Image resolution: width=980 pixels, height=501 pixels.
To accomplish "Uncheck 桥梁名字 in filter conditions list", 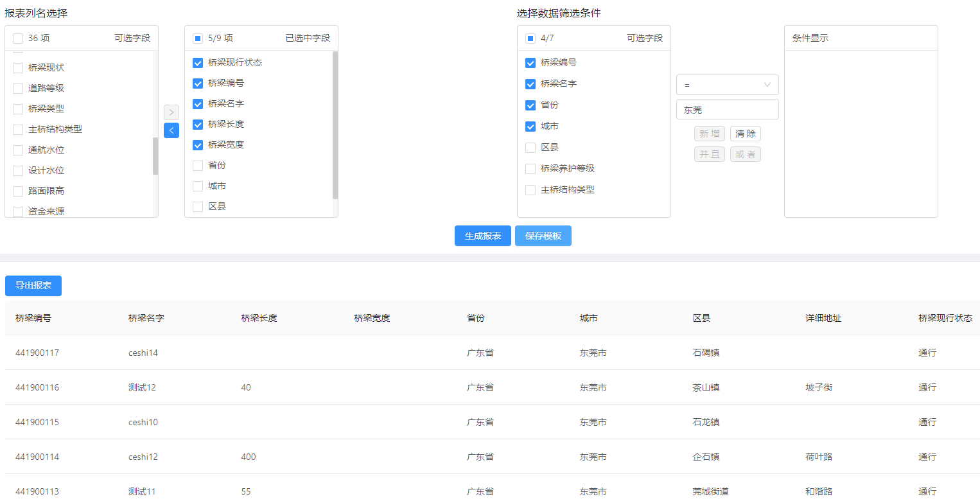I will (530, 84).
